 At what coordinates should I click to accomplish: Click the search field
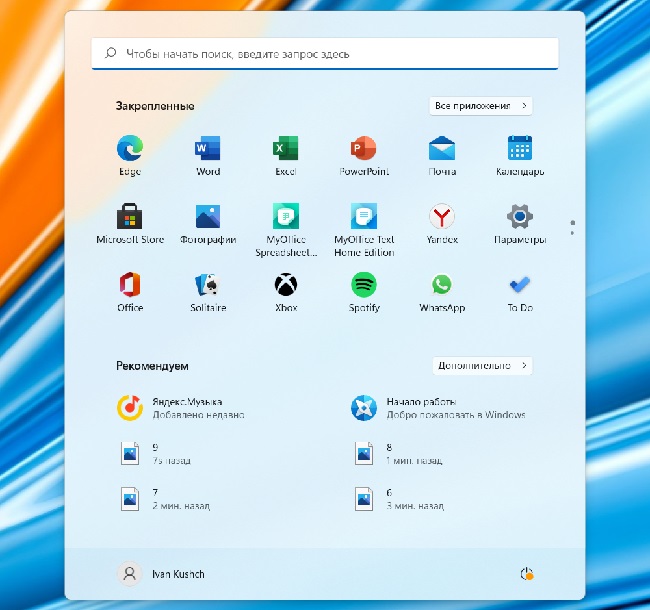325,53
